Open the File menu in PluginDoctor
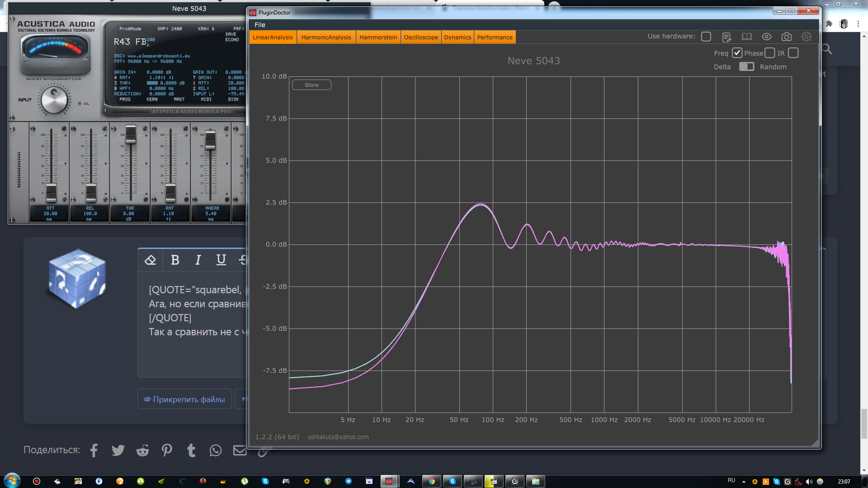868x488 pixels. point(260,25)
